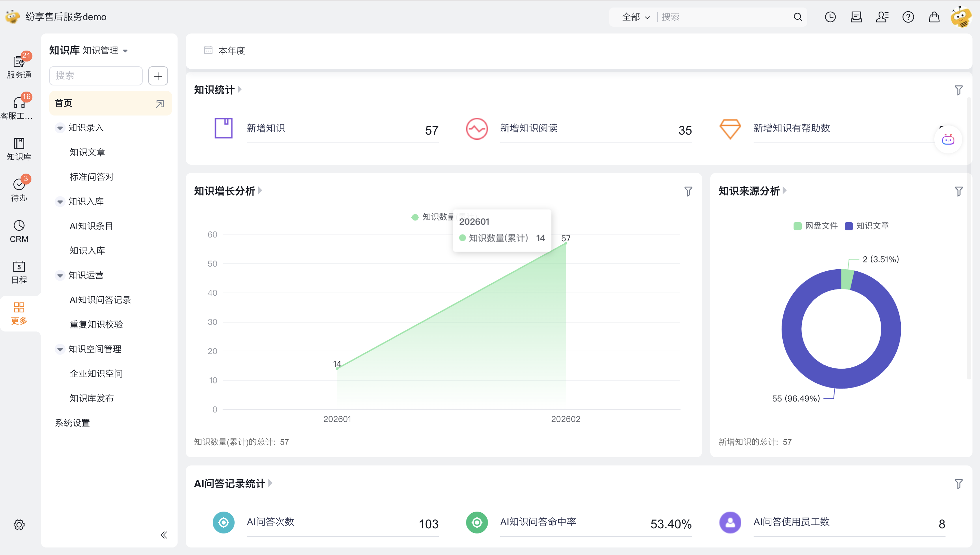Image resolution: width=980 pixels, height=555 pixels.
Task: Click filter icon on 知识增长分析 card
Action: 688,191
